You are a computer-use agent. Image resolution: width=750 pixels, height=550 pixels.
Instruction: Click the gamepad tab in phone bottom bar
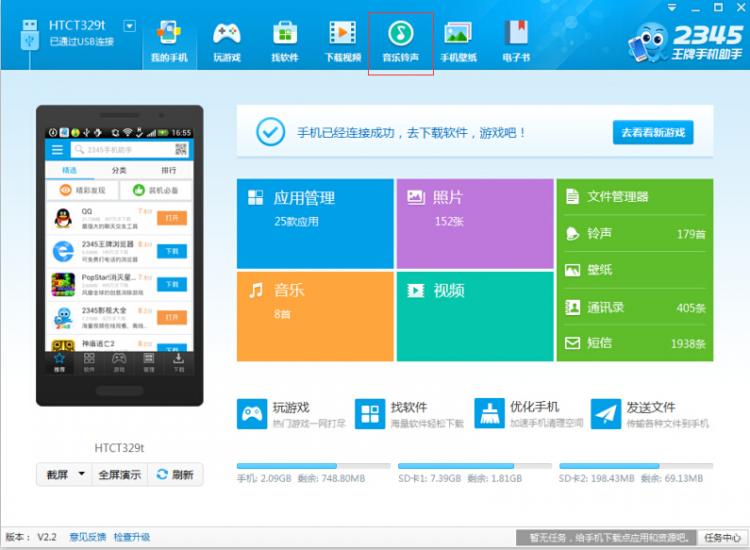point(119,363)
